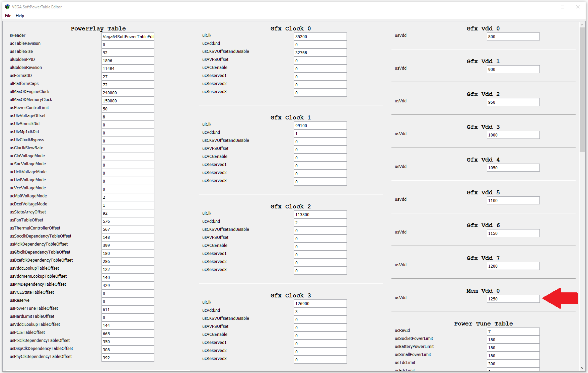Edit Gfx Vdd 5 usVdd value 1100
The width and height of the screenshot is (588, 373).
point(513,200)
